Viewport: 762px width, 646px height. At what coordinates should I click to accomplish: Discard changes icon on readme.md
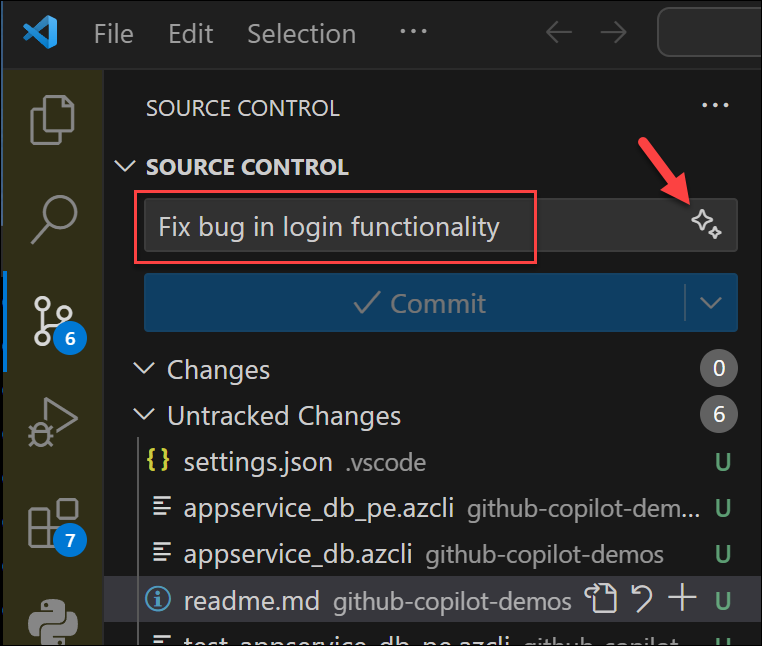click(641, 598)
